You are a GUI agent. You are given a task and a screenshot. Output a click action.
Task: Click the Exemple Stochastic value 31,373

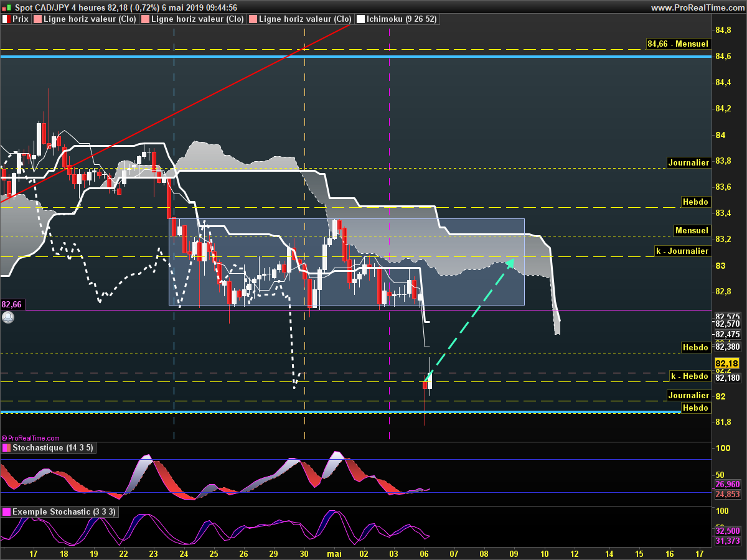(728, 541)
